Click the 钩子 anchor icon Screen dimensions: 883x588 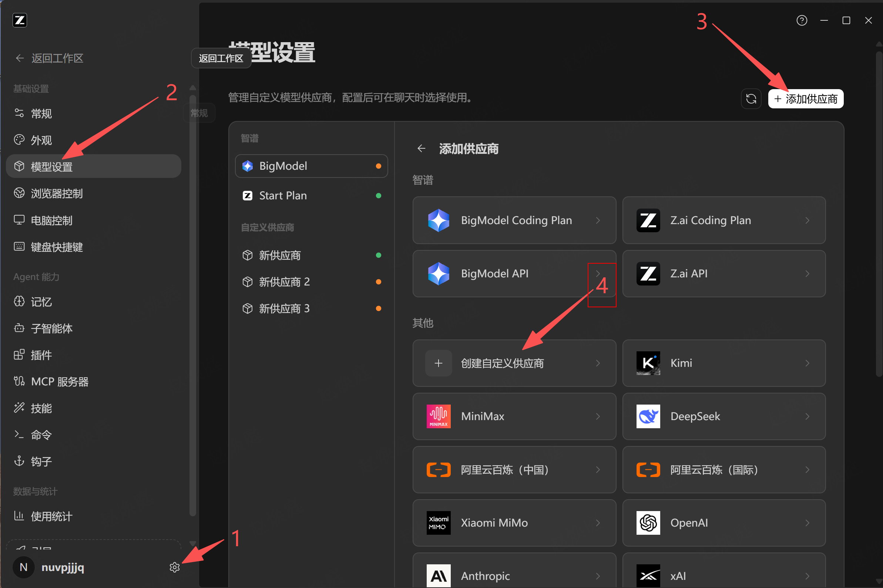click(19, 461)
